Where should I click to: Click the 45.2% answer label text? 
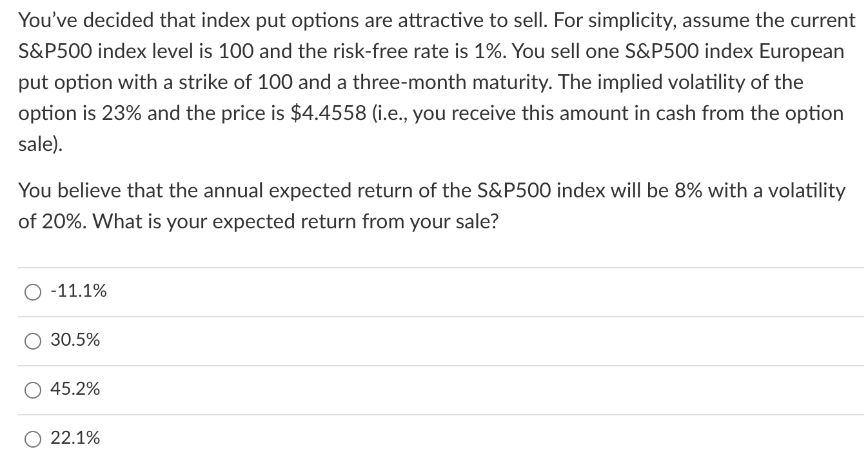(75, 390)
